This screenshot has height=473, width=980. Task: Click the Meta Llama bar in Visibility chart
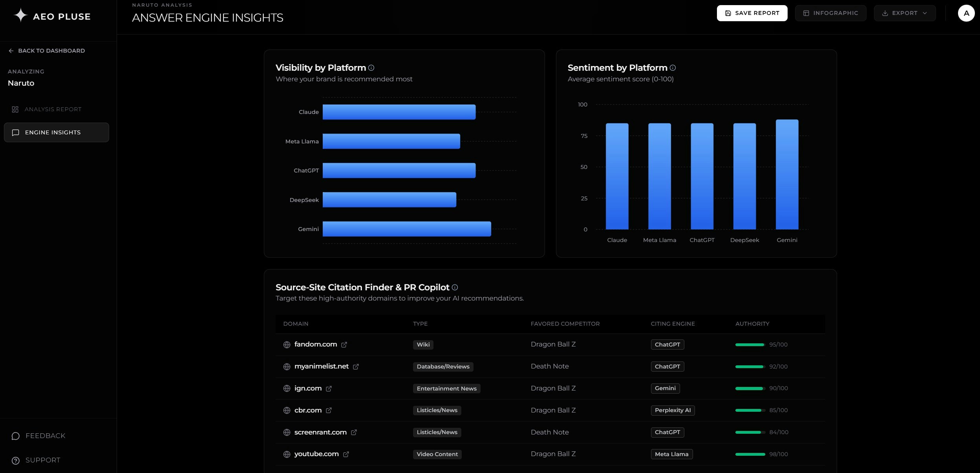(x=391, y=141)
